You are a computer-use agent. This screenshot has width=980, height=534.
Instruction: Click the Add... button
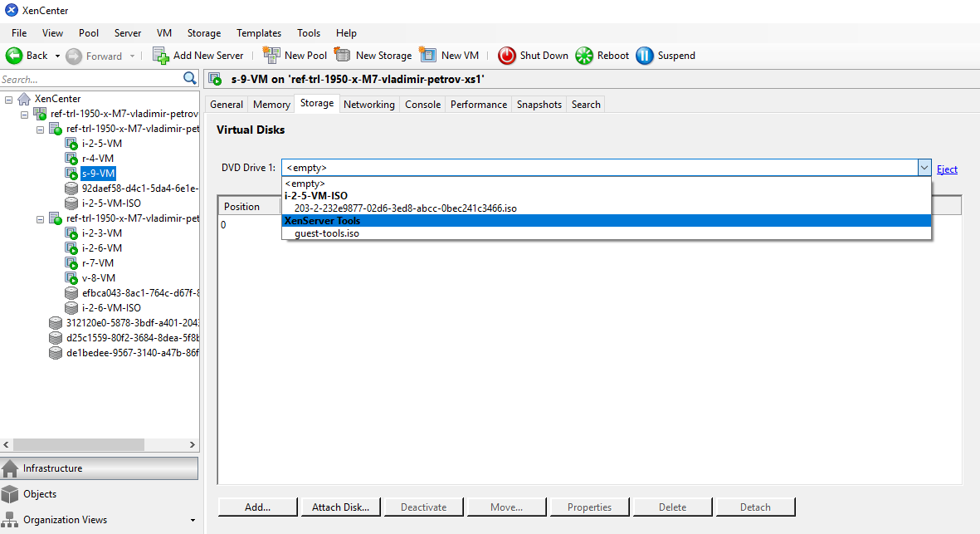[x=257, y=507]
